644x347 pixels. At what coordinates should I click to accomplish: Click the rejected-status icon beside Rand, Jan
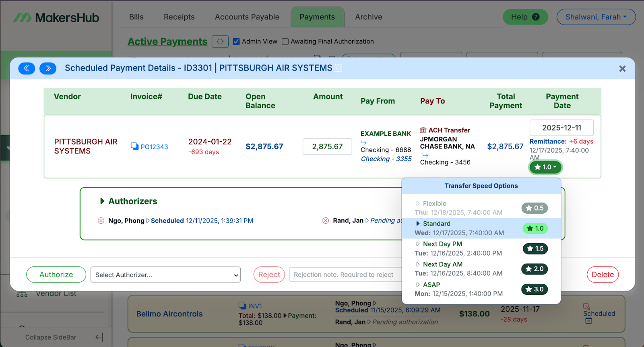coord(326,221)
